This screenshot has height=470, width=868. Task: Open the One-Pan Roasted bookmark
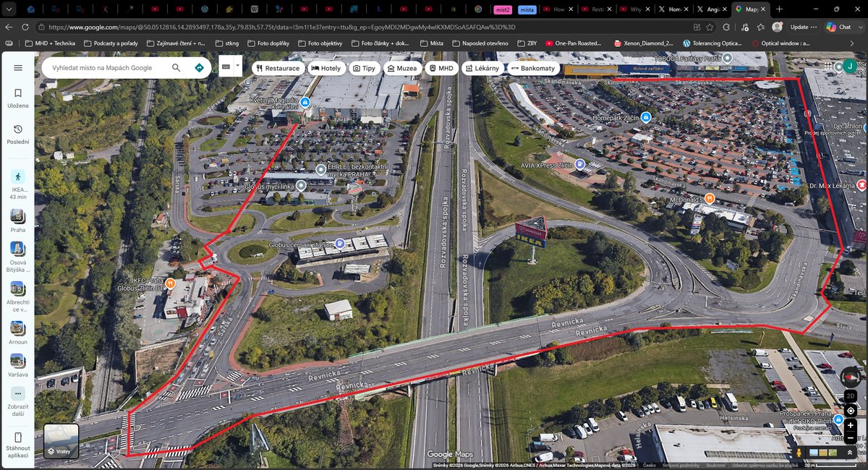coord(573,43)
